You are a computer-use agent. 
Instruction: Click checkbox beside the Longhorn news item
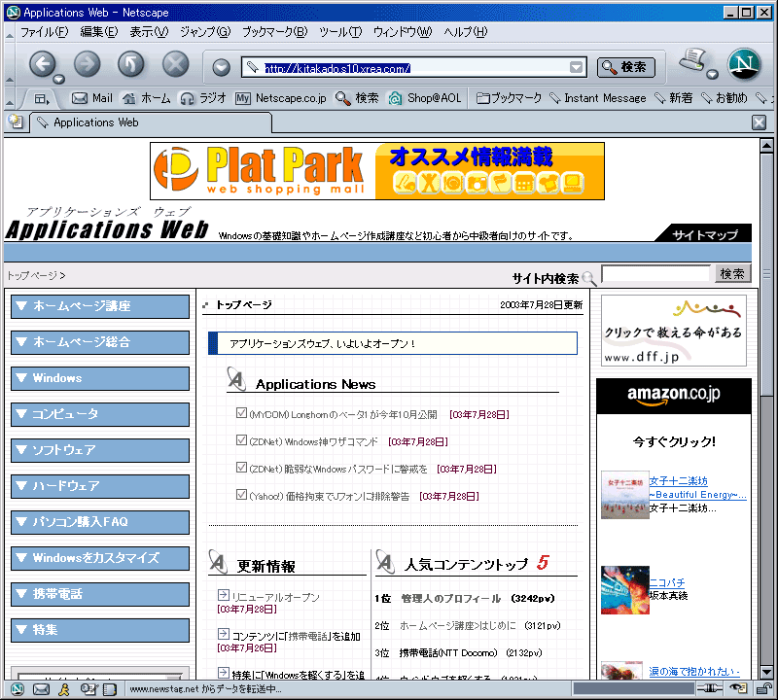tap(241, 413)
